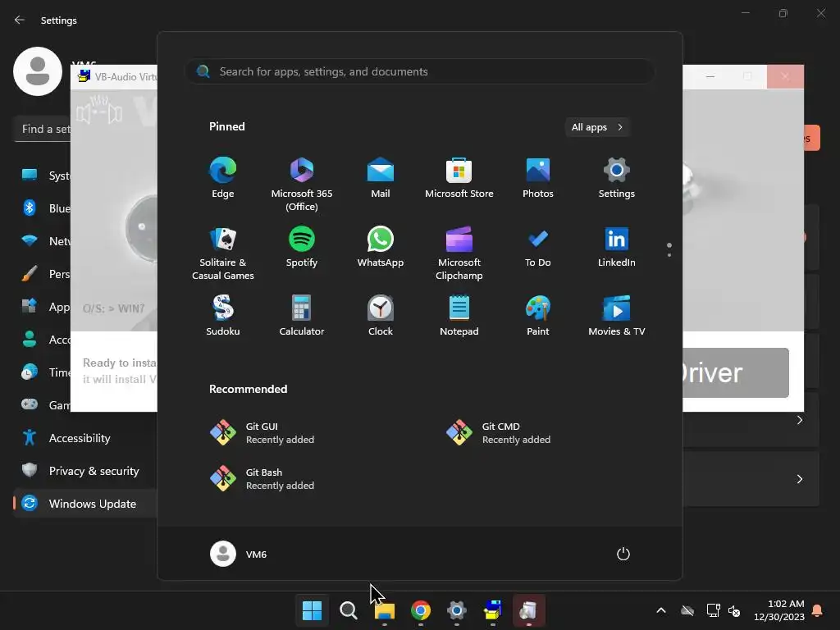The height and width of the screenshot is (630, 840).
Task: Open pinned Settings app in Start menu
Action: click(617, 178)
